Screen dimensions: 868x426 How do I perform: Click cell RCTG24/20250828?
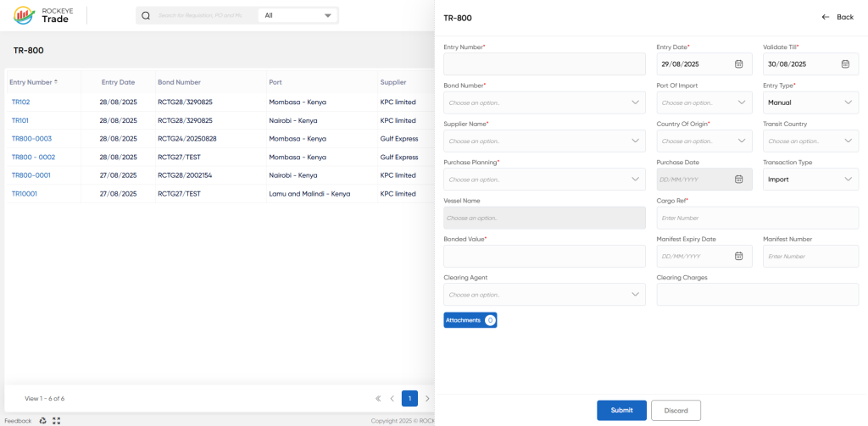click(x=187, y=139)
